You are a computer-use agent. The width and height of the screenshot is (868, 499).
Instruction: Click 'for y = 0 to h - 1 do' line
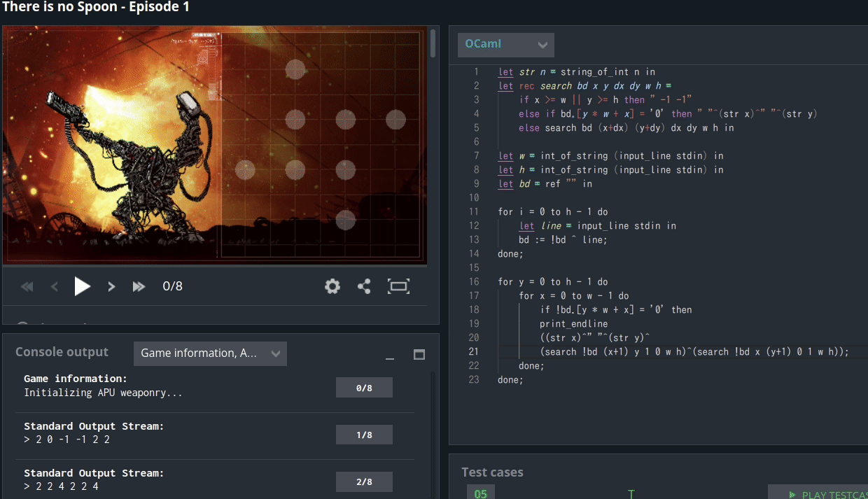[553, 281]
